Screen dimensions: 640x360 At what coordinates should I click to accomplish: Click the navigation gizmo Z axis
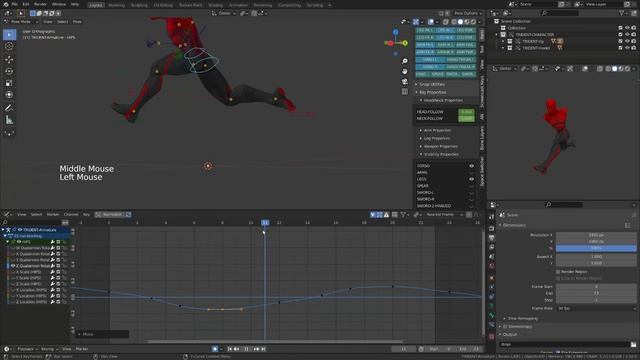point(396,32)
